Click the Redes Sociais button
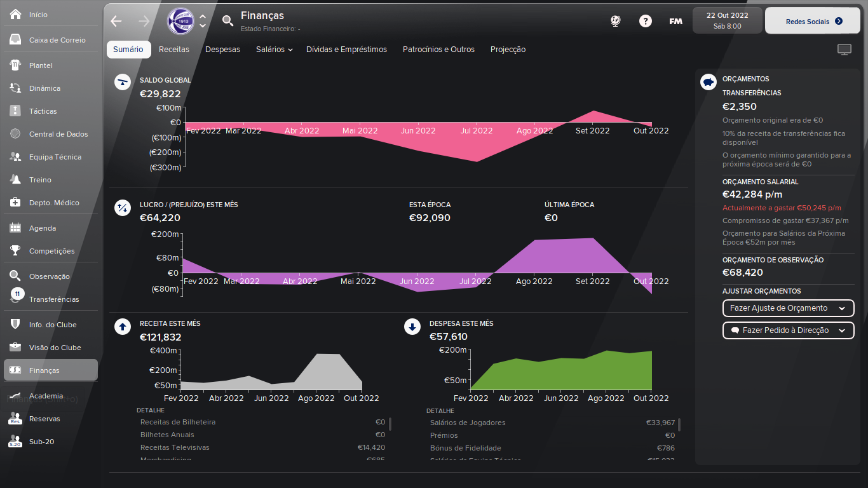 [814, 21]
